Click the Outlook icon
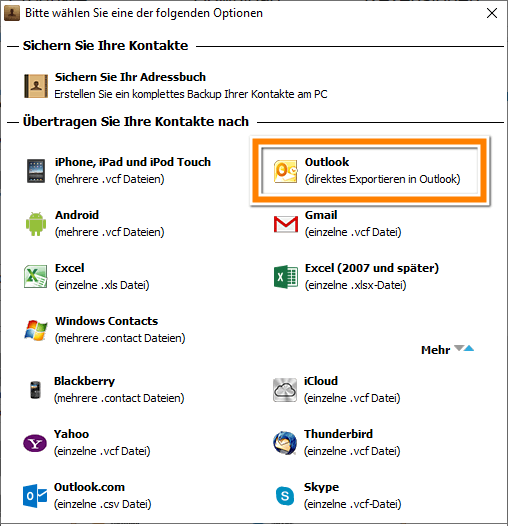 tap(286, 171)
